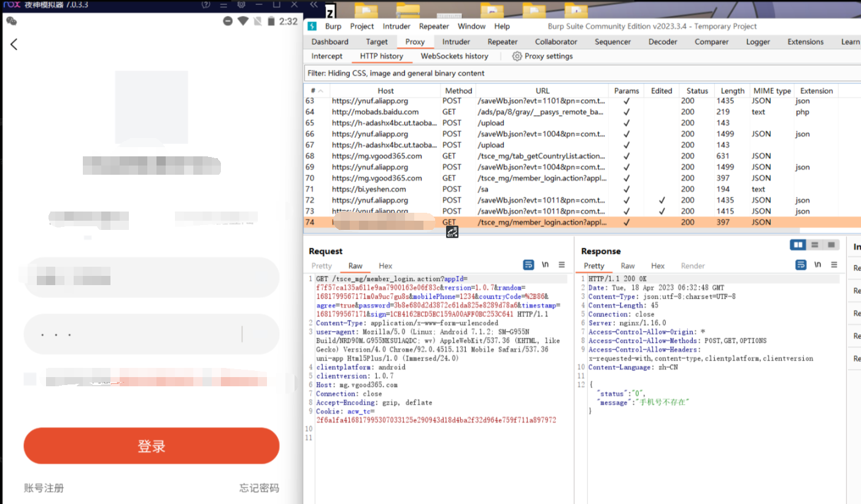Click the Burp Suite logo icon
The width and height of the screenshot is (861, 504).
click(x=312, y=26)
